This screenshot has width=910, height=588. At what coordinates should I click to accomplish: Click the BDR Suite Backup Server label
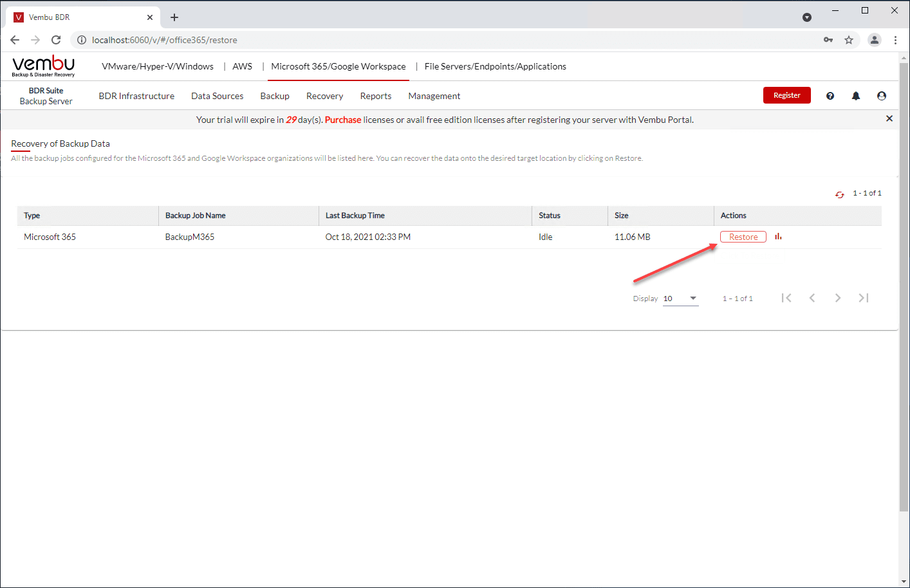46,96
